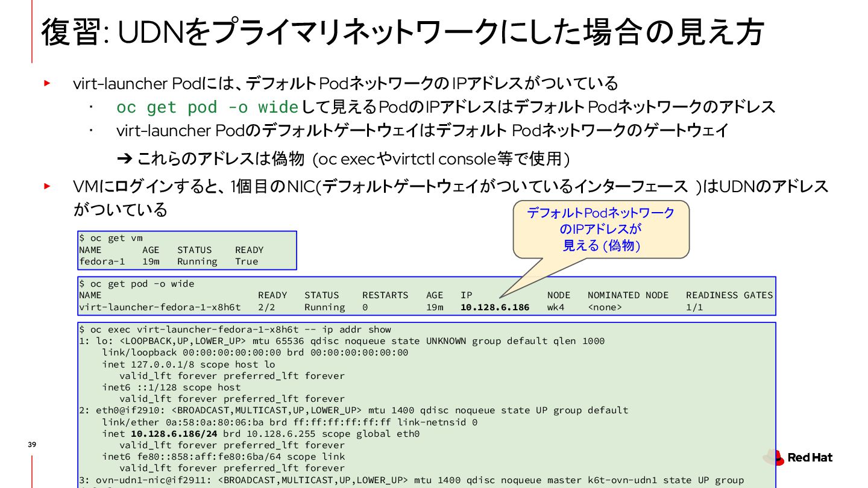Click bold '10.128.6.186/24' inet address
This screenshot has width=868, height=488.
pos(174,434)
